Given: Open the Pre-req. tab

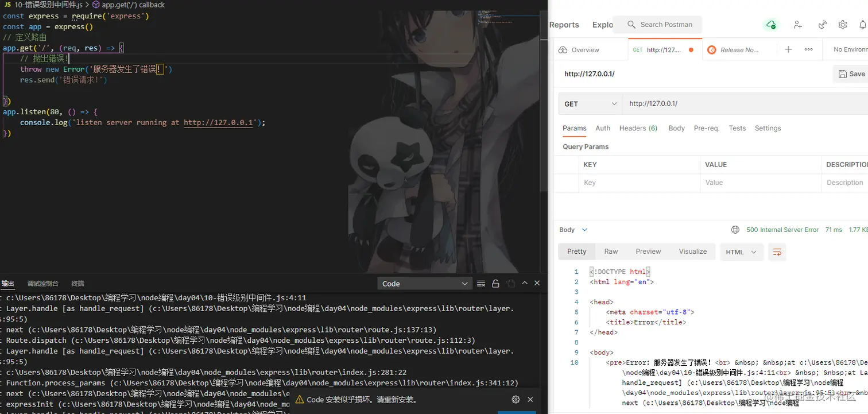Looking at the screenshot, I should click(707, 128).
